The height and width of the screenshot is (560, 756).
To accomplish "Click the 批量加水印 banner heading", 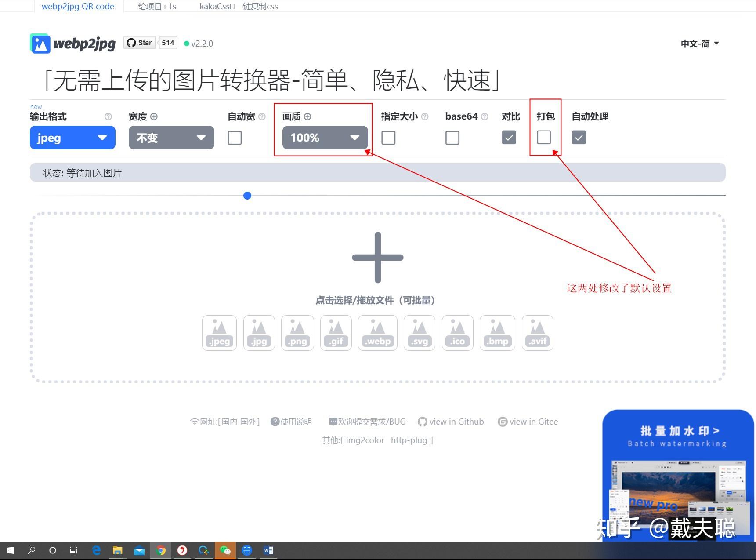I will [x=679, y=431].
